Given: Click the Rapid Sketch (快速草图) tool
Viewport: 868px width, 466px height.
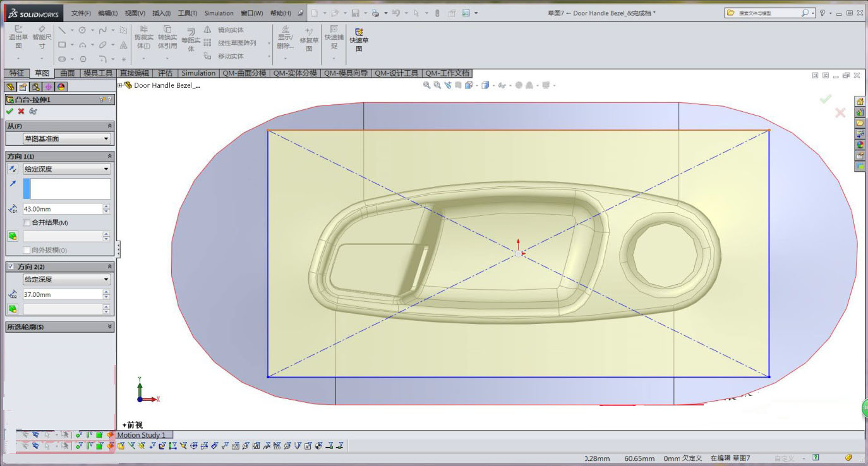Looking at the screenshot, I should point(359,40).
